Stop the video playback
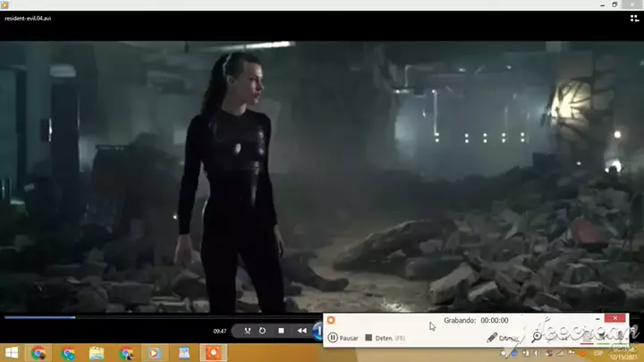This screenshot has width=644, height=362. (x=281, y=331)
